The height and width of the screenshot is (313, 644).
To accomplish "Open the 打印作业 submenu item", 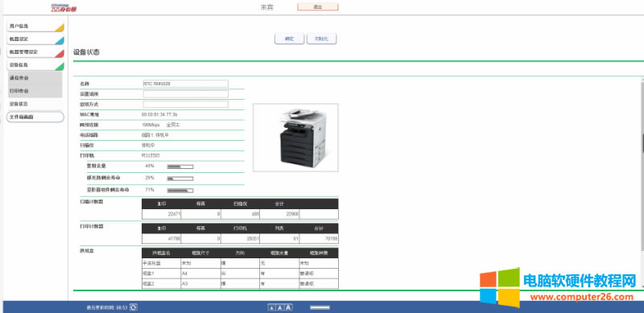I will click(x=35, y=91).
